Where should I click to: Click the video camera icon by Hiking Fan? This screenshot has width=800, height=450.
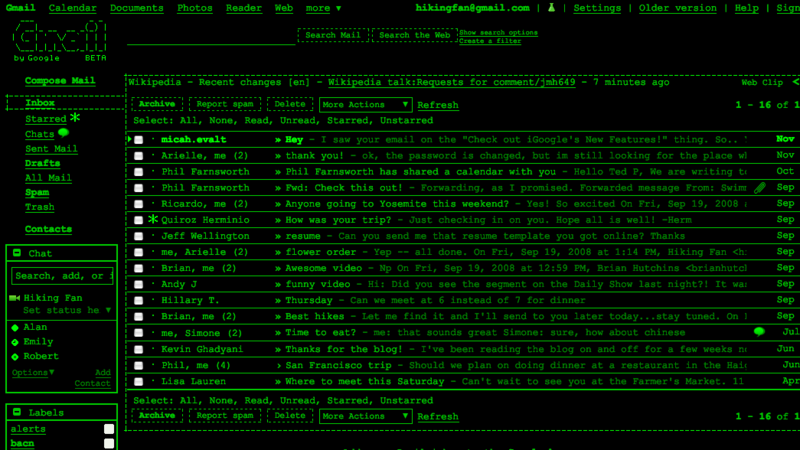click(14, 298)
